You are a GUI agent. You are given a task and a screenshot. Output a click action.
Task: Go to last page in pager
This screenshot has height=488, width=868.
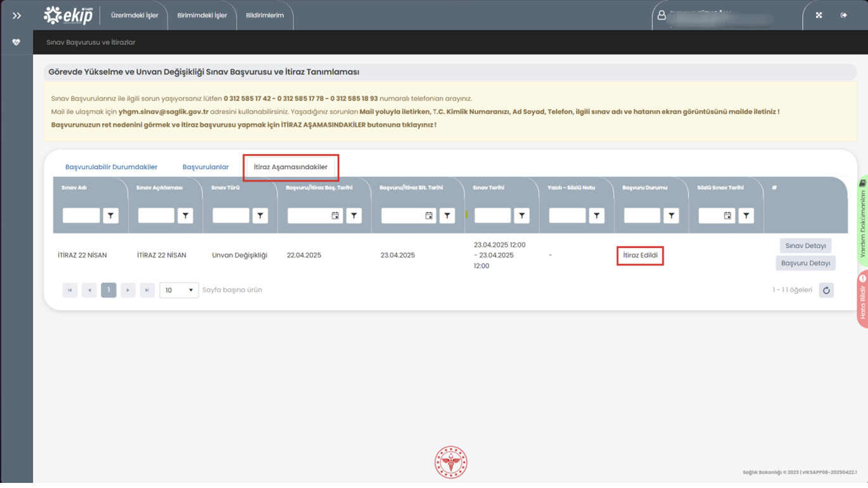[147, 290]
